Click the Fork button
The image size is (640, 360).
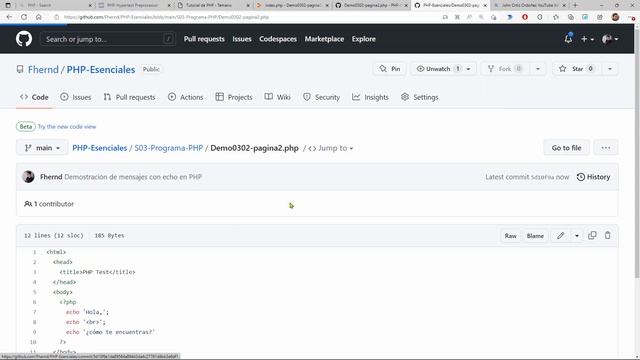(504, 69)
